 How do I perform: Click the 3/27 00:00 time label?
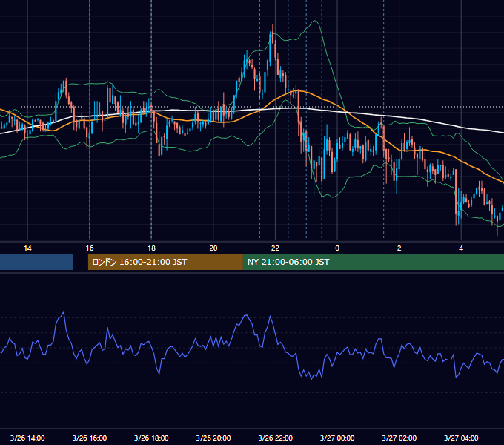337,438
